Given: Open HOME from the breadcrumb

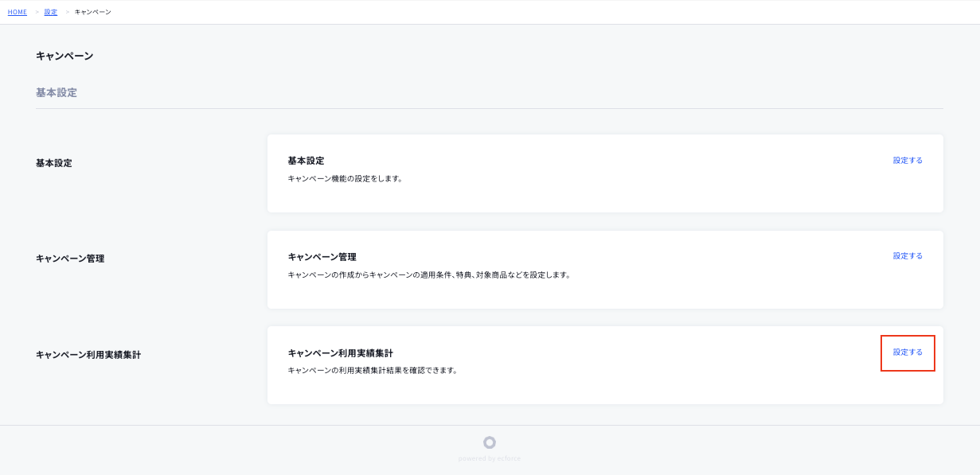Looking at the screenshot, I should (x=17, y=12).
